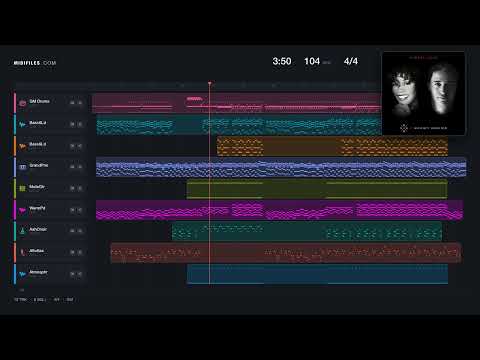This screenshot has width=480, height=360.
Task: Click the teal Bass&Ld waveform icon
Action: [x=22, y=125]
